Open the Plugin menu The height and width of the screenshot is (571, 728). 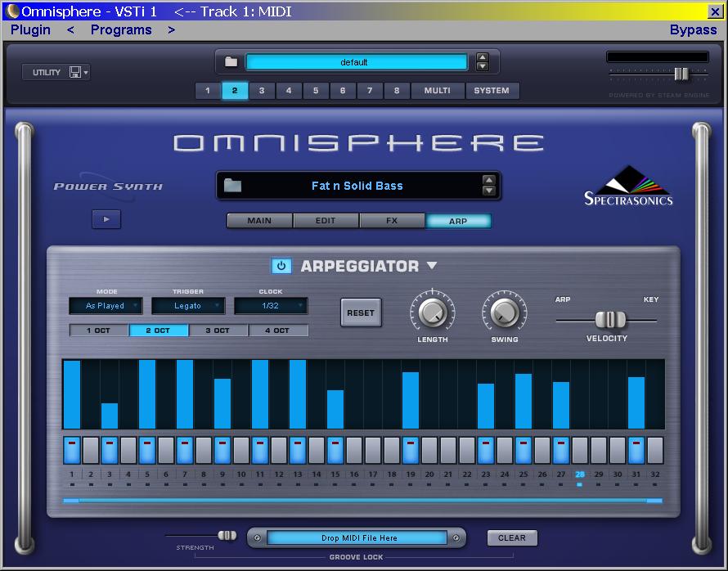click(30, 29)
